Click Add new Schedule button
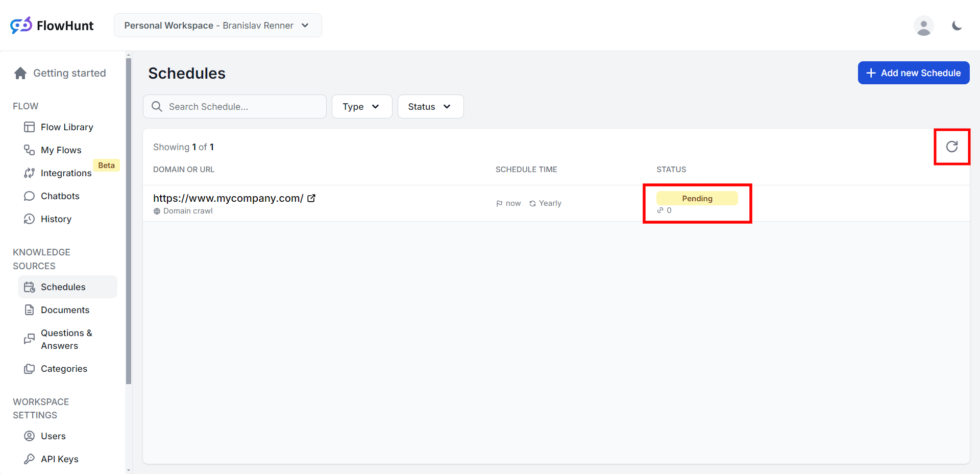 click(913, 73)
